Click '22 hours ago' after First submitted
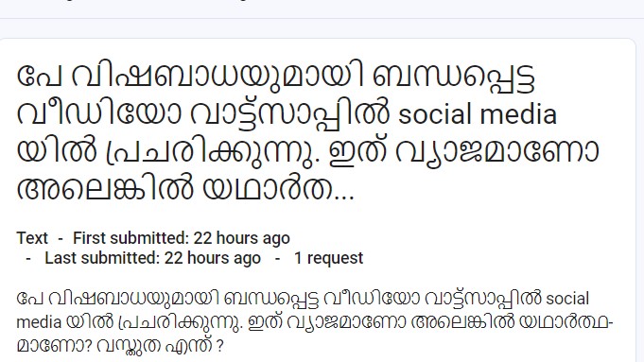The width and height of the screenshot is (644, 362). (241, 238)
